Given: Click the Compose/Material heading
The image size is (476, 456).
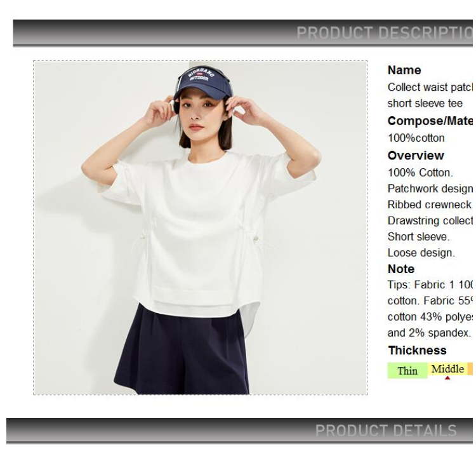Looking at the screenshot, I should 430,121.
